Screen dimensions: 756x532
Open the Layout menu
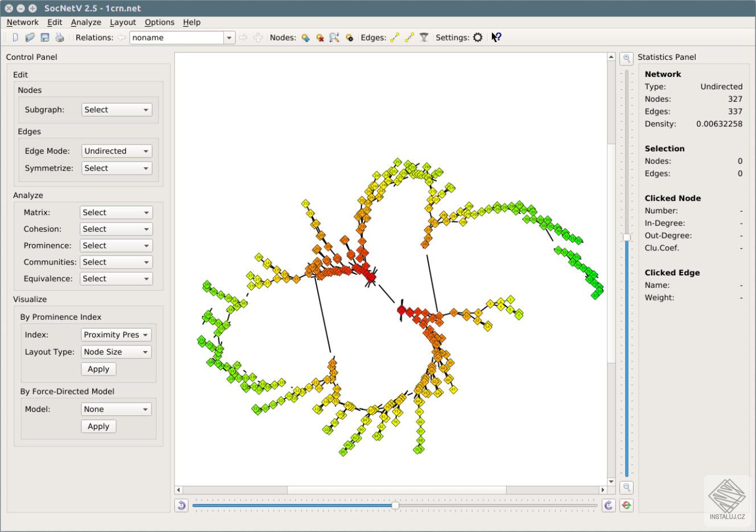tap(123, 22)
